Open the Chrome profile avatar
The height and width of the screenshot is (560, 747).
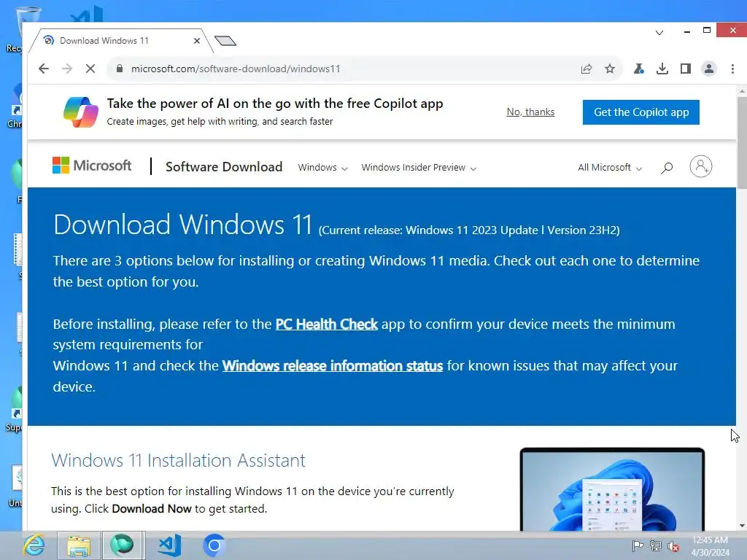709,69
